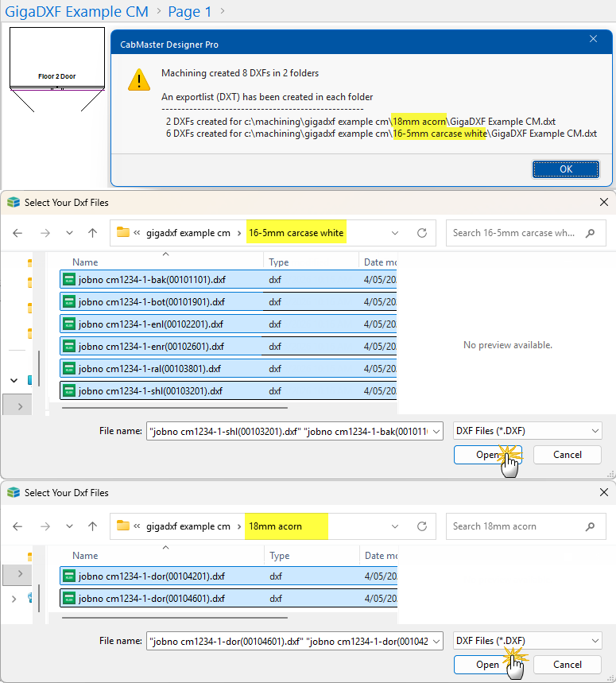Close the 16-5mm carcase white file dialog
The height and width of the screenshot is (683, 616).
[x=604, y=202]
